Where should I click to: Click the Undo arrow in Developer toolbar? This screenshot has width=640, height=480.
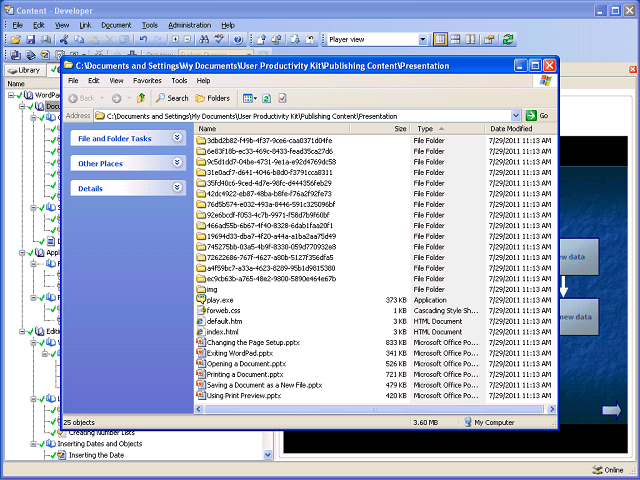click(x=143, y=40)
